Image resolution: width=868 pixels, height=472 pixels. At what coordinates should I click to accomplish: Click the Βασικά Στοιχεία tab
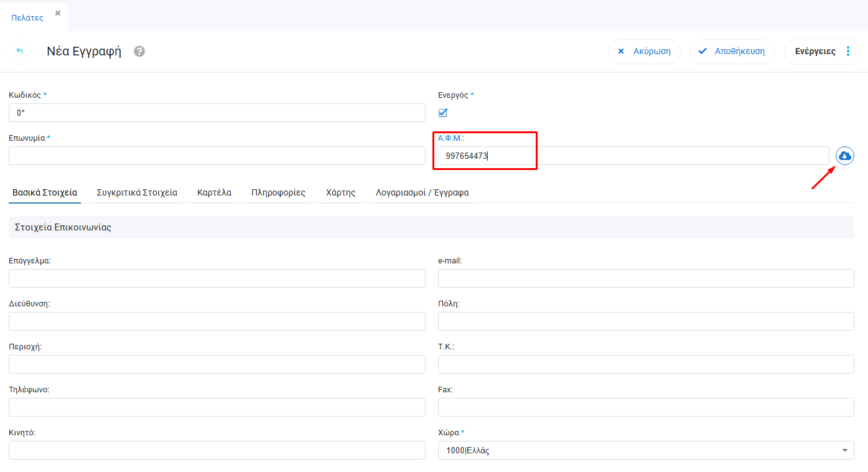(x=45, y=192)
